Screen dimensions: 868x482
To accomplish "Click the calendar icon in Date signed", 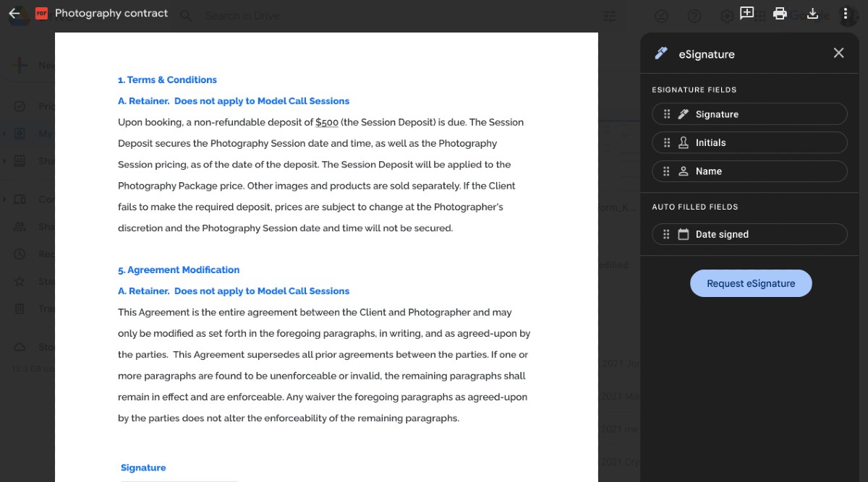I will point(684,234).
